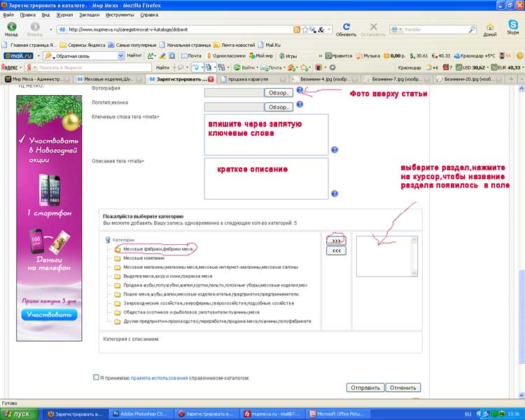The image size is (525, 420).
Task: Click the Reload (Обновить) toolbar icon
Action: (346, 29)
